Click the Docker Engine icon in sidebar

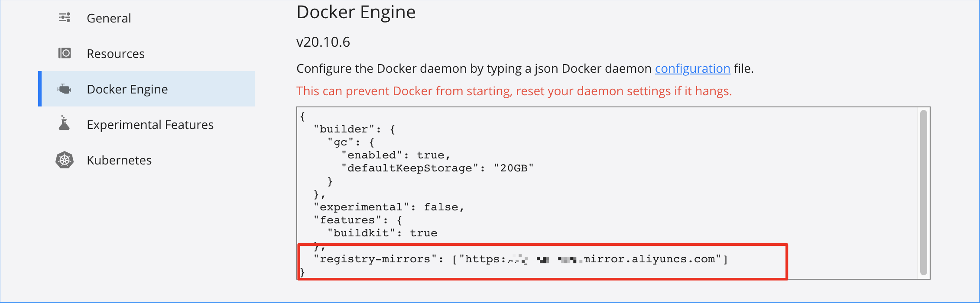click(64, 89)
